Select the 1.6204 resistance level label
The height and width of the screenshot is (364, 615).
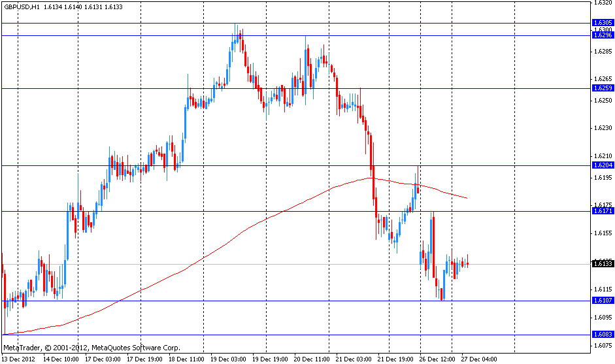pos(603,165)
